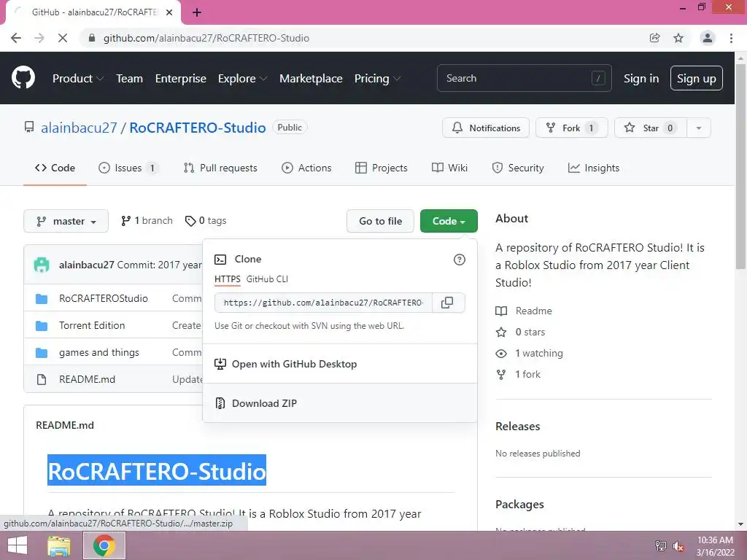The width and height of the screenshot is (747, 560).
Task: Open Torrent Edition folder
Action: tap(92, 326)
